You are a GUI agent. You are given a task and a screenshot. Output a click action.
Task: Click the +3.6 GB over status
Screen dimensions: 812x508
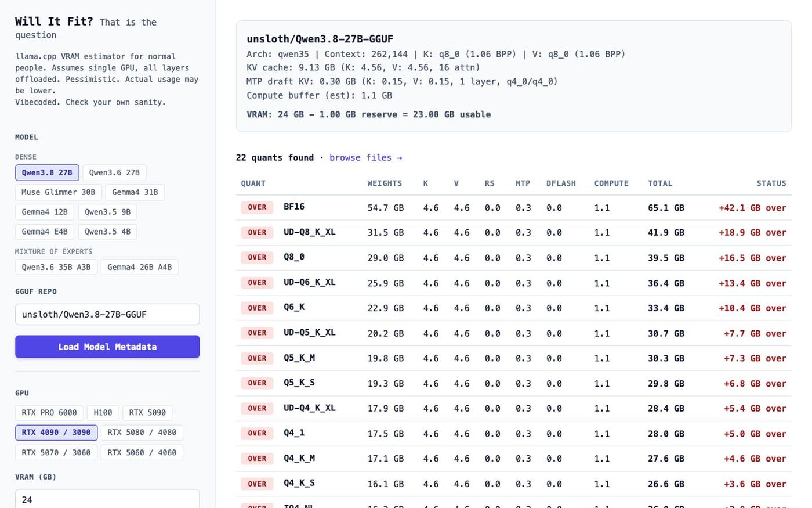click(755, 484)
